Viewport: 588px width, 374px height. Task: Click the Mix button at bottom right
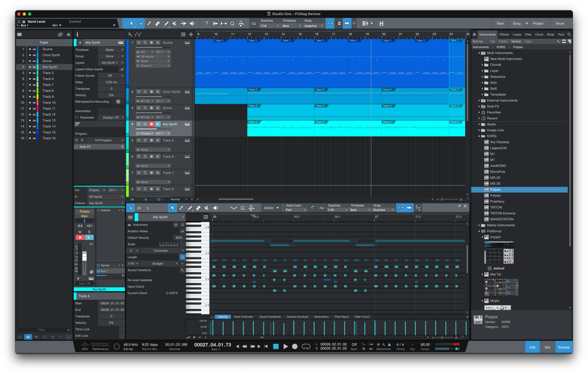(547, 348)
